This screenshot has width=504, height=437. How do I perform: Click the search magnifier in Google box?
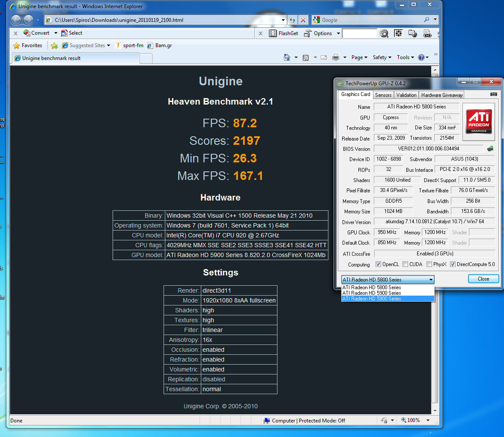click(x=426, y=20)
